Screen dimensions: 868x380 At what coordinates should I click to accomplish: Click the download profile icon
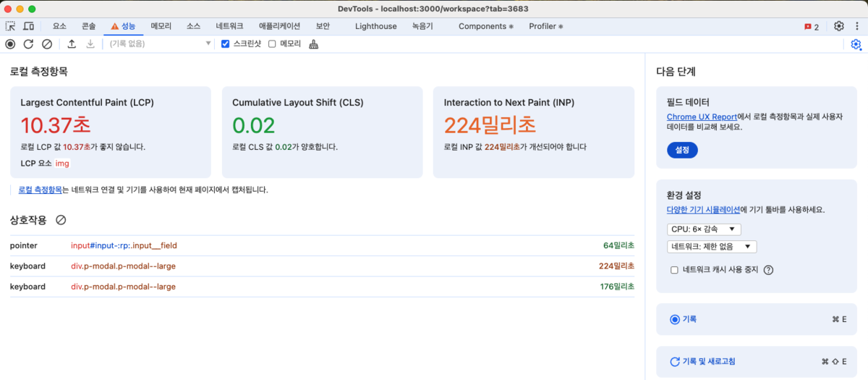coord(90,44)
